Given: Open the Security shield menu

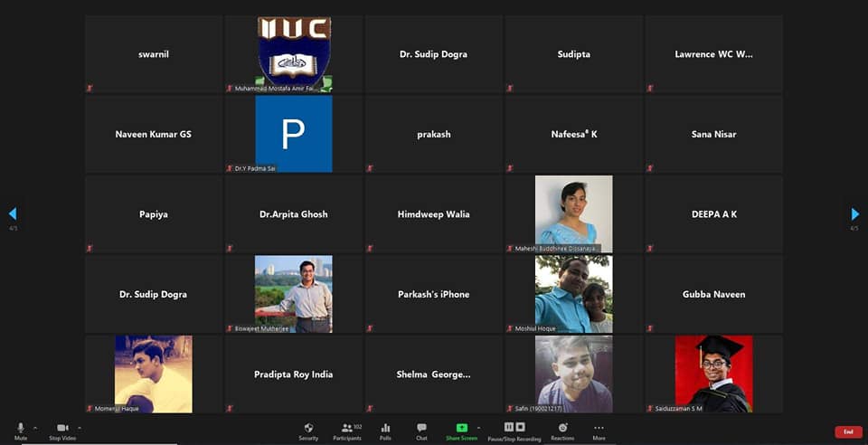Looking at the screenshot, I should click(308, 429).
